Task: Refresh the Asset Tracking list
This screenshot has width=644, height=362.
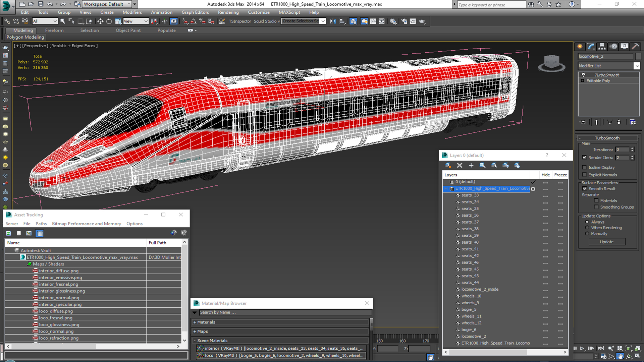Action: [9, 233]
